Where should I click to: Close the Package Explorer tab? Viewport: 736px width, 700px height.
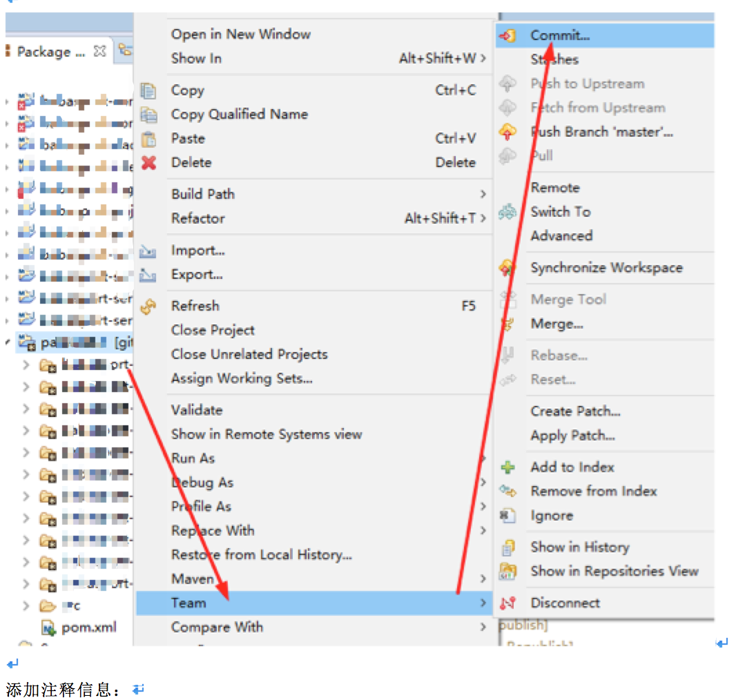(x=99, y=51)
